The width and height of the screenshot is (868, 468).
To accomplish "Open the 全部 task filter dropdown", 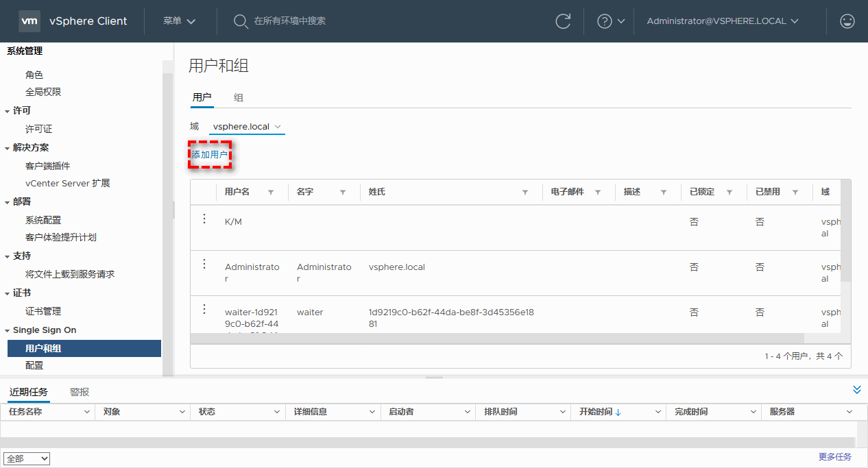I will tap(27, 458).
